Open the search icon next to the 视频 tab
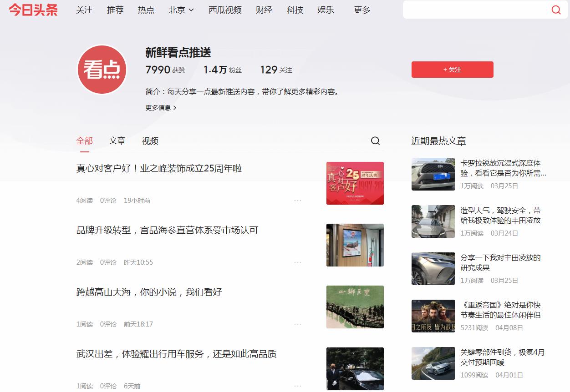 pyautogui.click(x=375, y=141)
